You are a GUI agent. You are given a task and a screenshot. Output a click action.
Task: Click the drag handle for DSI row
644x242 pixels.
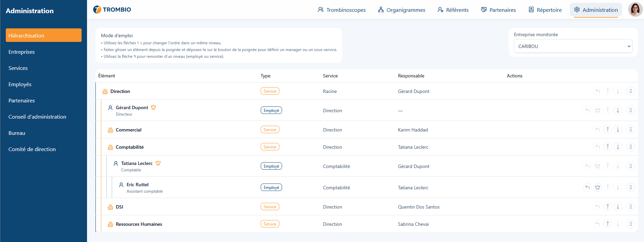point(630,207)
